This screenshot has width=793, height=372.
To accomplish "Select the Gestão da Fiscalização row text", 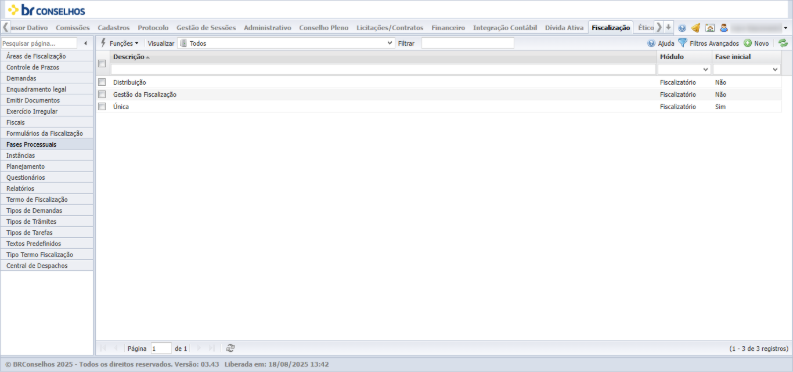I will [x=145, y=95].
